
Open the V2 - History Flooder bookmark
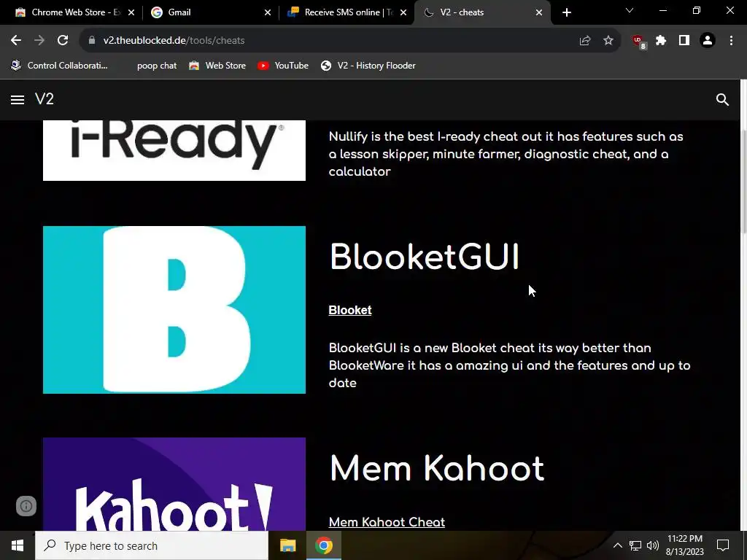point(368,66)
